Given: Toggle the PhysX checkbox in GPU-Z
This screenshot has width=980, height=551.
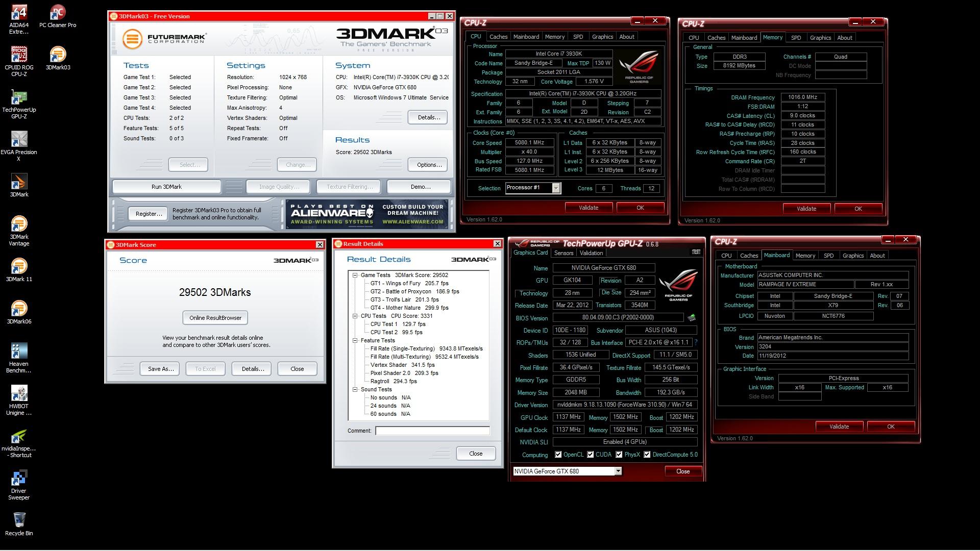Looking at the screenshot, I should (619, 455).
